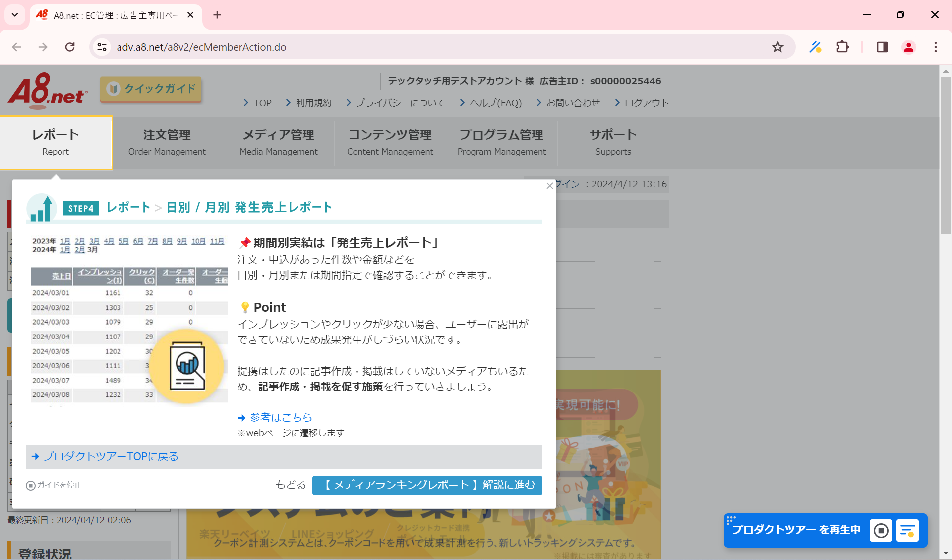Click the browser back arrow

pyautogui.click(x=16, y=47)
